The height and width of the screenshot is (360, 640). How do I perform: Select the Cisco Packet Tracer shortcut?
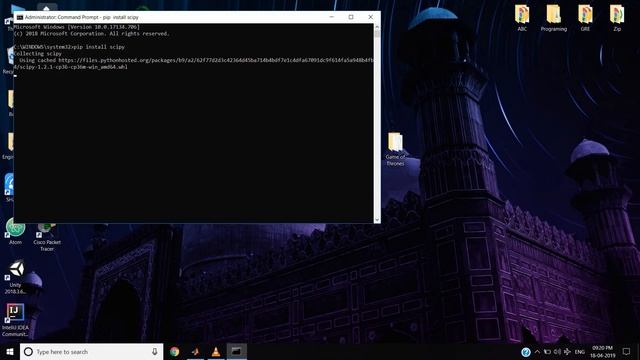point(47,237)
